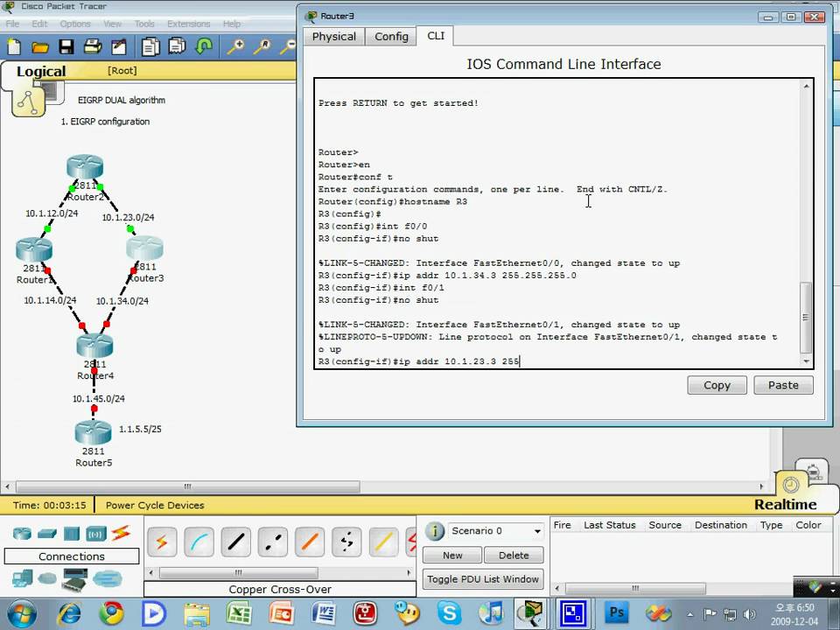The image size is (840, 630).
Task: Select the End Devices category icon
Action: (x=23, y=578)
